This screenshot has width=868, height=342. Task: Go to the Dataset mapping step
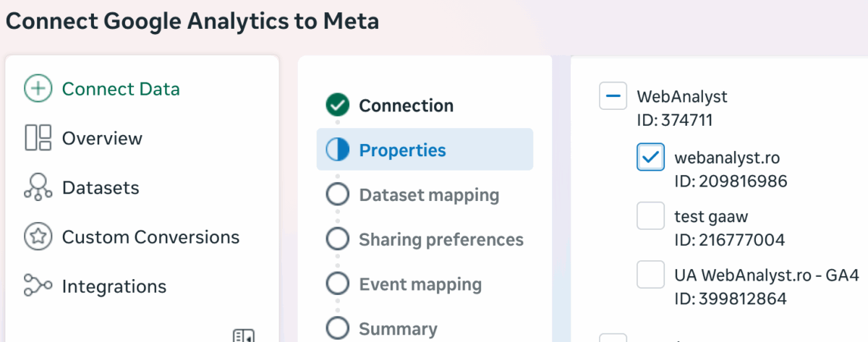(x=428, y=195)
